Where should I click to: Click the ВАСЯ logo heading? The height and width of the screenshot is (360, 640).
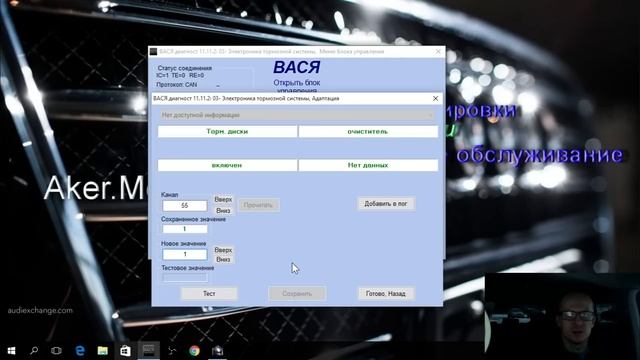pos(297,67)
